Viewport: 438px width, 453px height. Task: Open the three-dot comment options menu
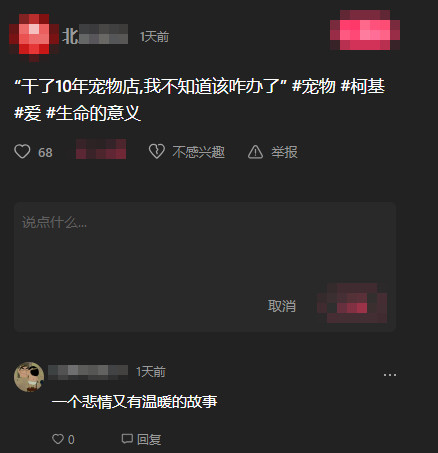point(390,375)
